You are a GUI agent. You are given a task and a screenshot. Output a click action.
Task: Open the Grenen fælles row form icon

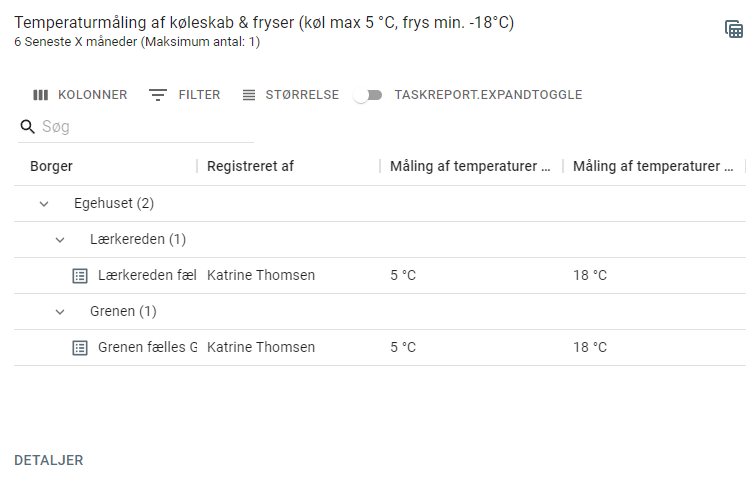click(80, 348)
